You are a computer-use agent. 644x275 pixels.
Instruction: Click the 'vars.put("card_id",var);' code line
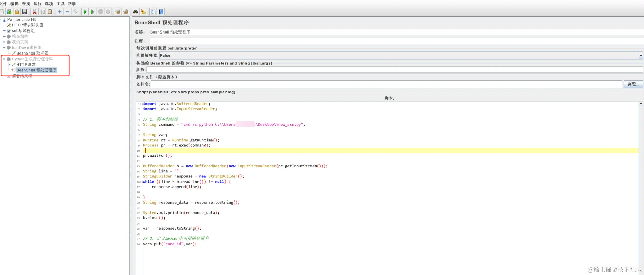[x=170, y=244]
